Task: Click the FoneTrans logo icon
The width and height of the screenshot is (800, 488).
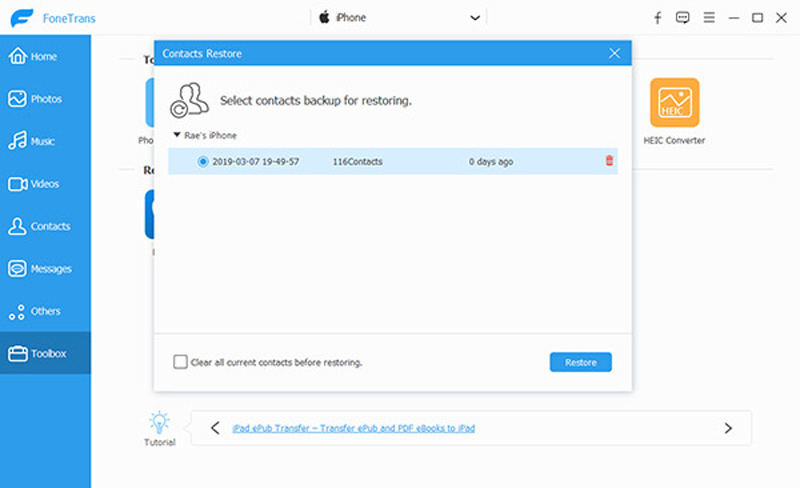Action: tap(22, 18)
